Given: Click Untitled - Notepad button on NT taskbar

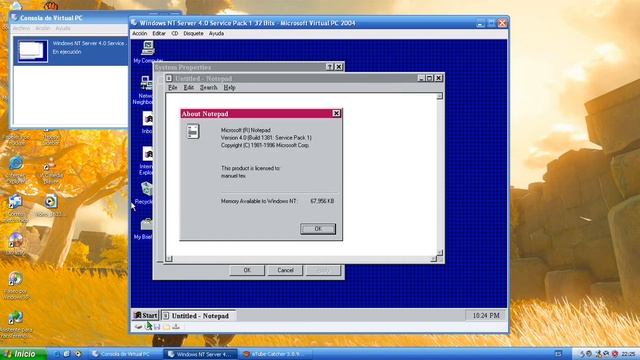Looking at the screenshot, I should point(198,316).
